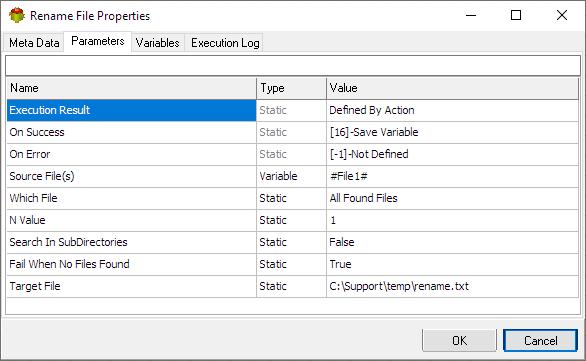This screenshot has width=586, height=361.
Task: Maximize the Rename File Properties window
Action: [x=516, y=15]
